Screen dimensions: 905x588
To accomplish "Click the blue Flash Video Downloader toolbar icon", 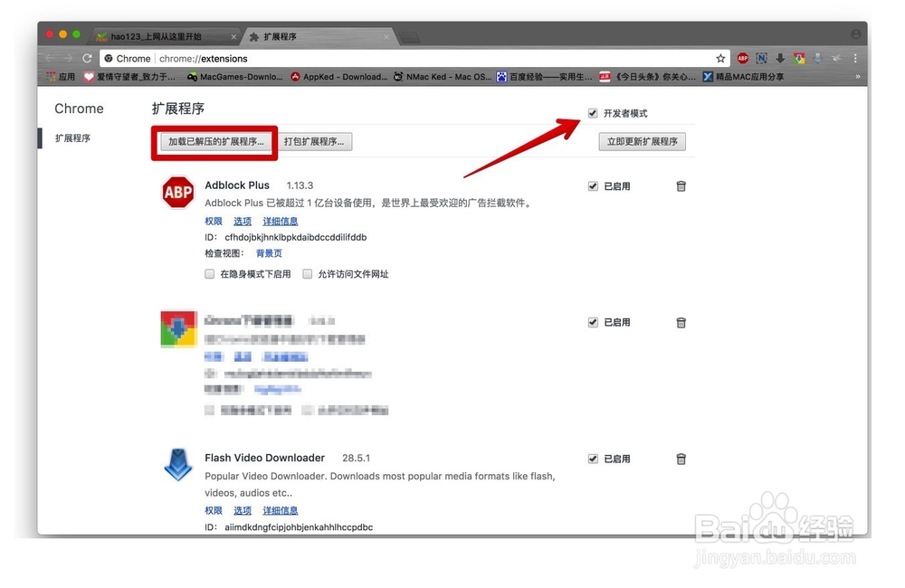I will pyautogui.click(x=818, y=58).
